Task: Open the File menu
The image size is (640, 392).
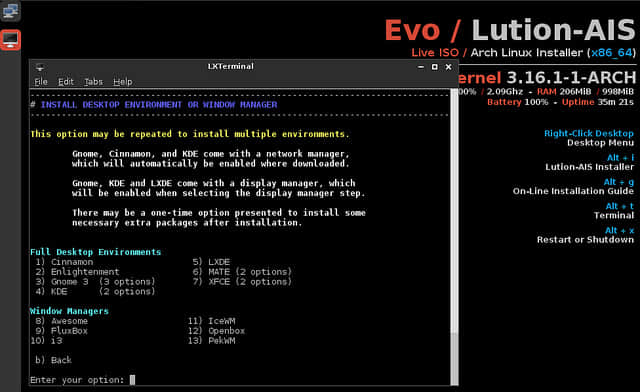Action: click(41, 82)
